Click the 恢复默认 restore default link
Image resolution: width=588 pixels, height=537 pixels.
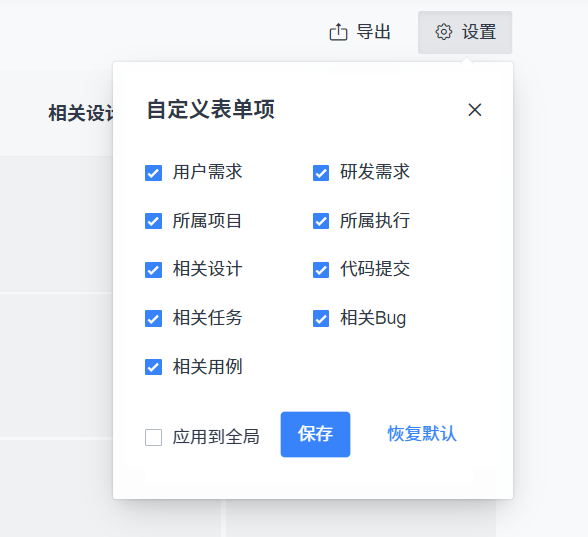(x=422, y=434)
